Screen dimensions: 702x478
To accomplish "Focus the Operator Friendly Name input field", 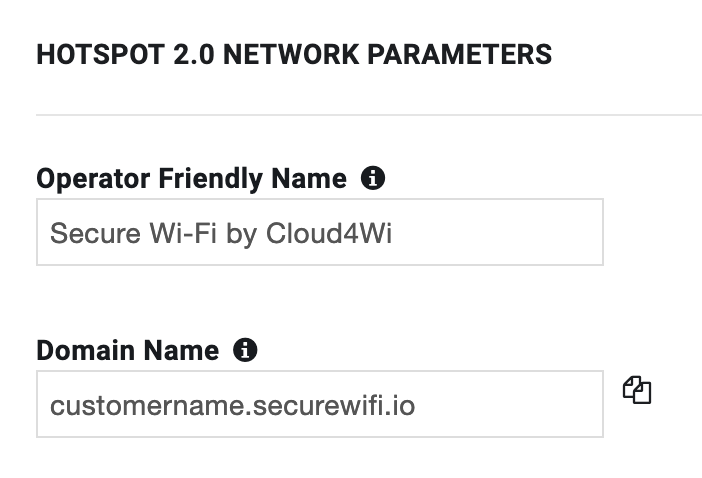I will pyautogui.click(x=320, y=232).
